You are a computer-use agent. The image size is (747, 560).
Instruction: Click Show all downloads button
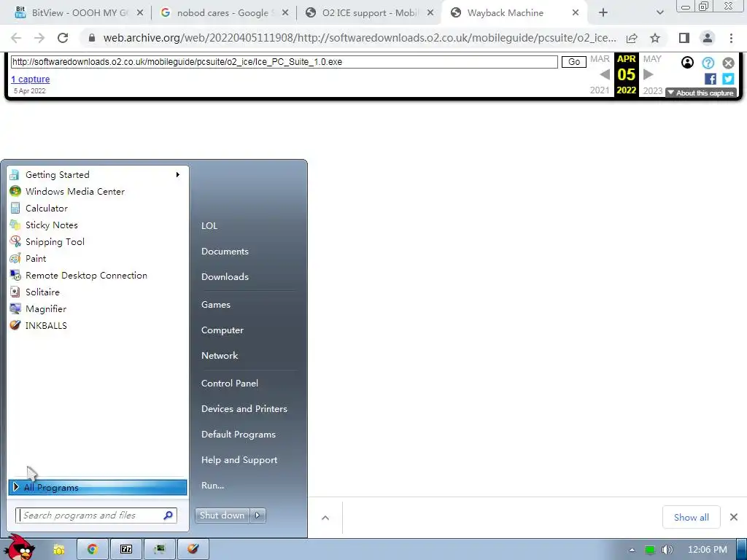[x=692, y=517]
